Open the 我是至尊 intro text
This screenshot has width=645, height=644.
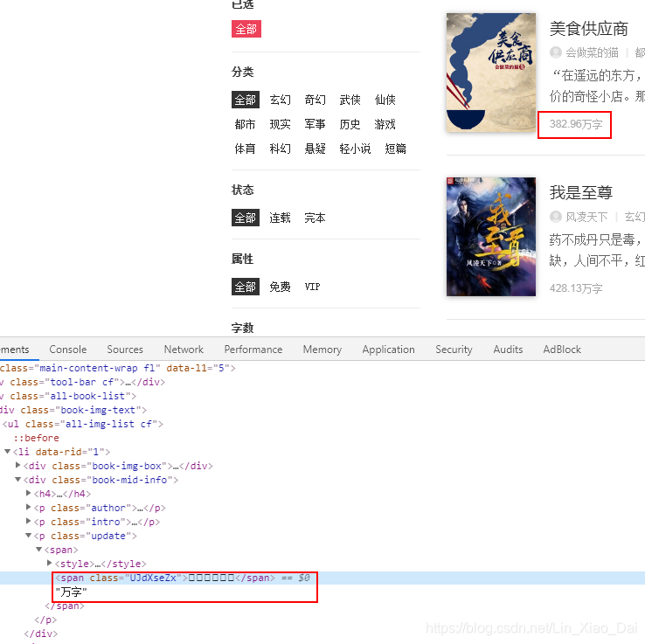click(597, 250)
